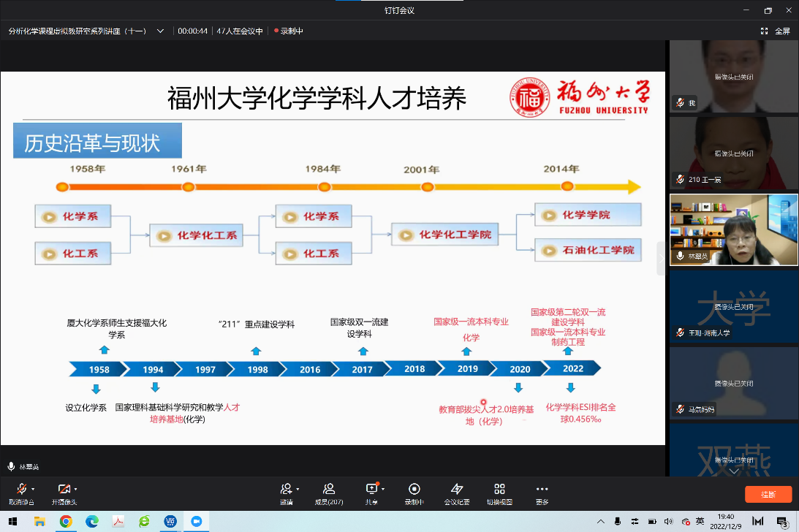The height and width of the screenshot is (532, 799).
Task: Open the share options dropdown arrow
Action: point(383,489)
